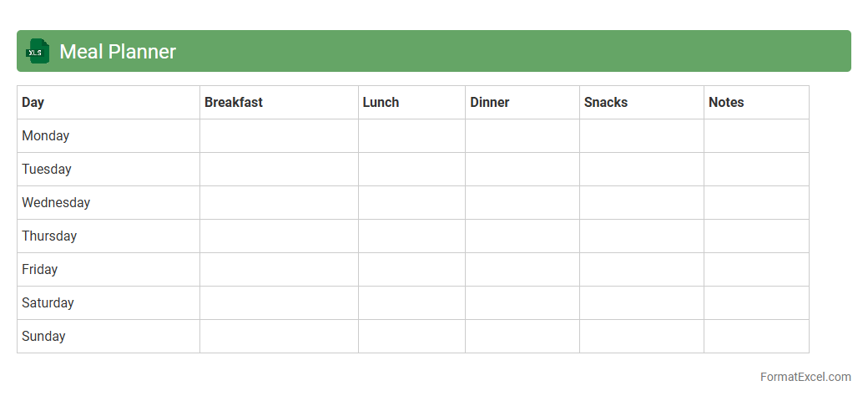Click the Wednesday row label
The height and width of the screenshot is (401, 868).
point(56,202)
